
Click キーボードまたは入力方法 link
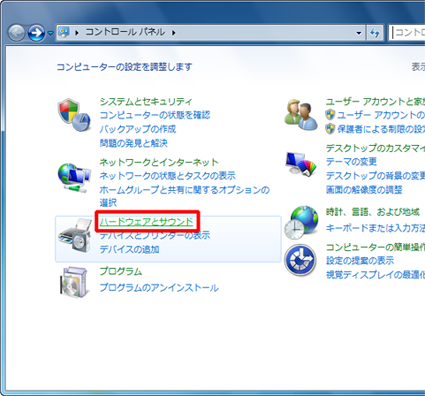[375, 228]
